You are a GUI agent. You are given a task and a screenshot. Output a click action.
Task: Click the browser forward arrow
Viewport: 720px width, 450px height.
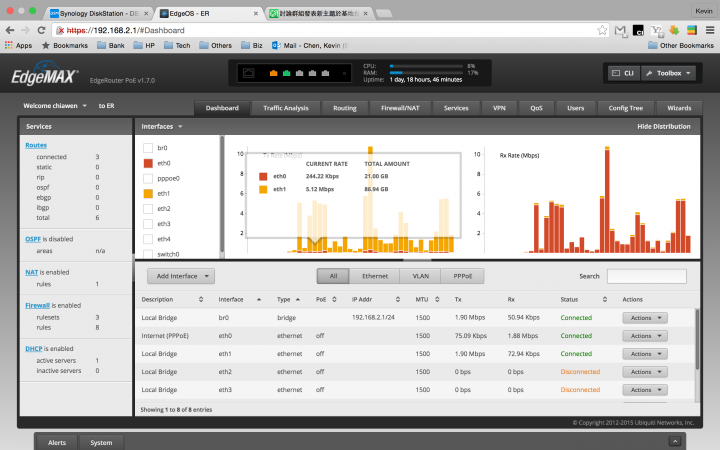point(25,30)
